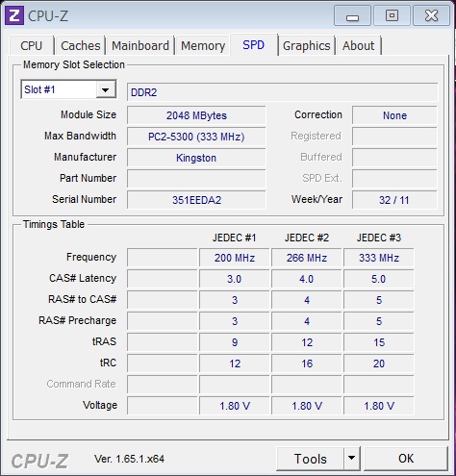Click the Correction value None
The width and height of the screenshot is (456, 476).
point(394,115)
